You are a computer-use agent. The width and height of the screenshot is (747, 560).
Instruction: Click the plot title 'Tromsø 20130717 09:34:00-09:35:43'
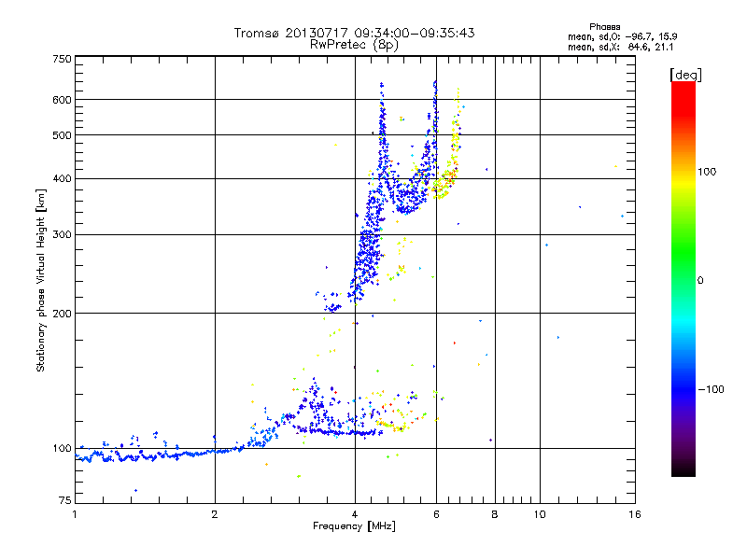point(354,33)
